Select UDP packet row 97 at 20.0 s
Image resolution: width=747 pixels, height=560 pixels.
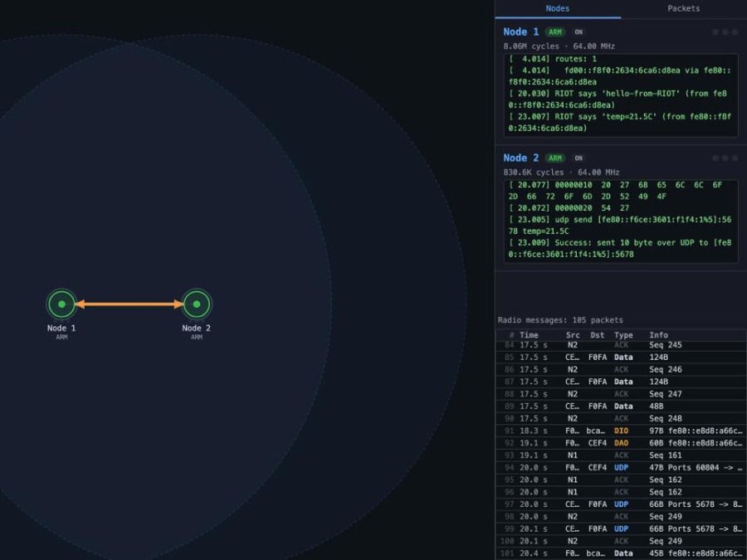coord(621,504)
